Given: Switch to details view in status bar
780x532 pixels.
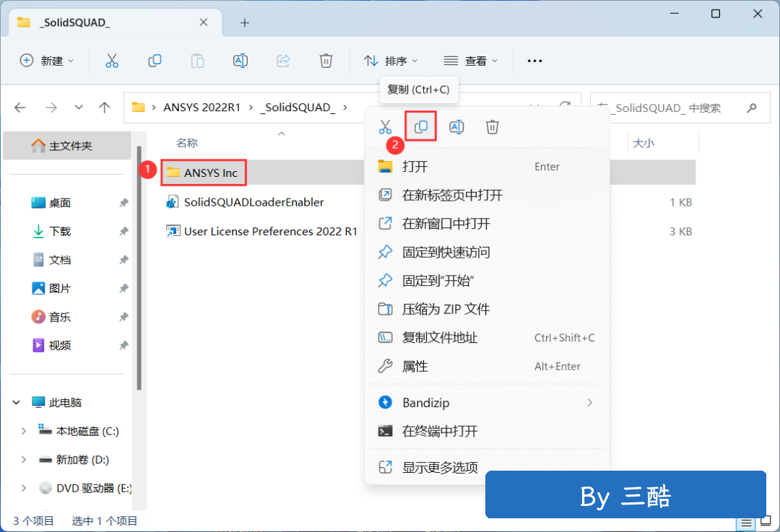Looking at the screenshot, I should [746, 523].
